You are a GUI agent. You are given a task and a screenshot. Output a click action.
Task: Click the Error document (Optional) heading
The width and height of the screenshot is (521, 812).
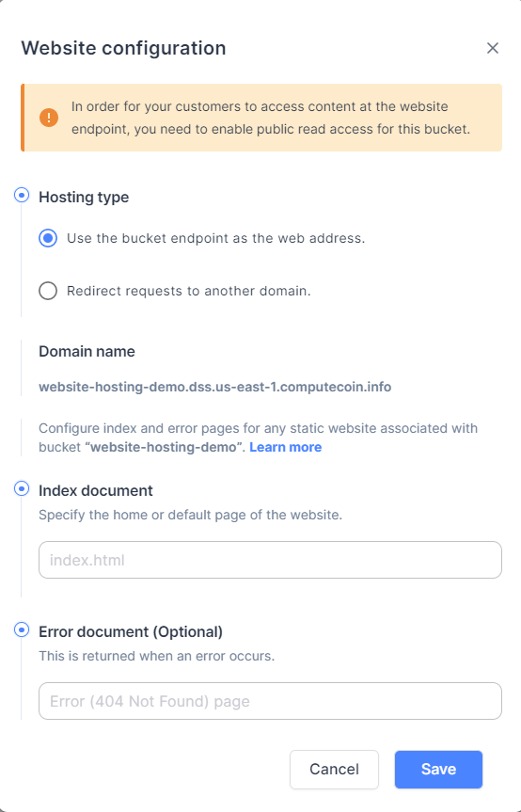131,631
